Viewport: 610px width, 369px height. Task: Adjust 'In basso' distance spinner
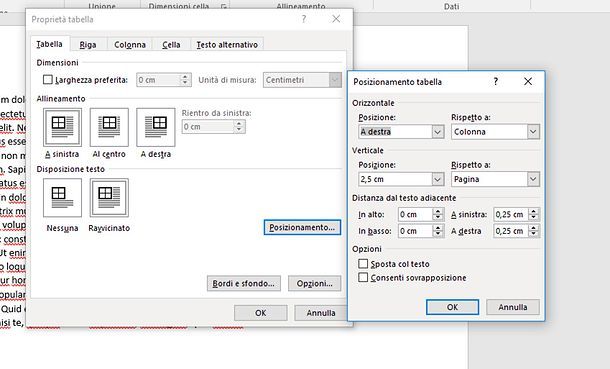coord(438,231)
